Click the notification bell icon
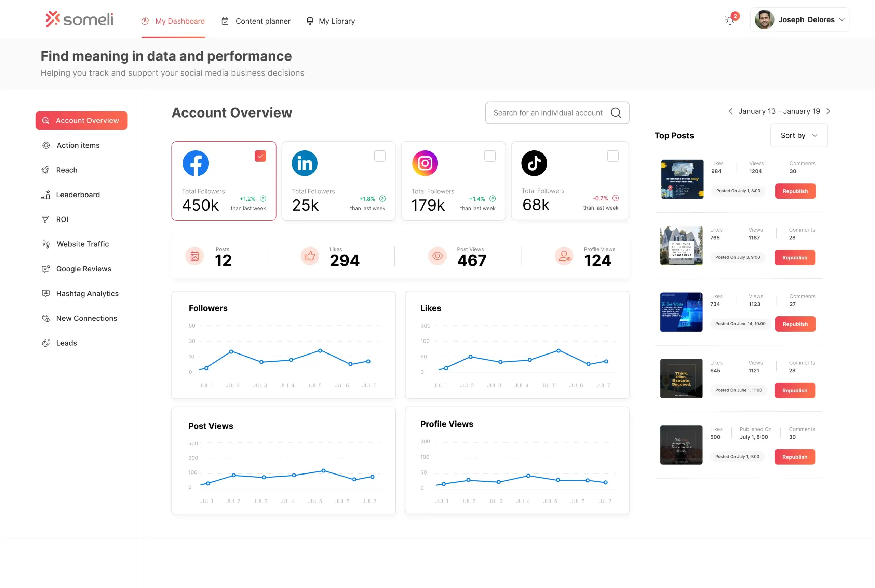Viewport: 875px width, 588px height. [x=729, y=20]
